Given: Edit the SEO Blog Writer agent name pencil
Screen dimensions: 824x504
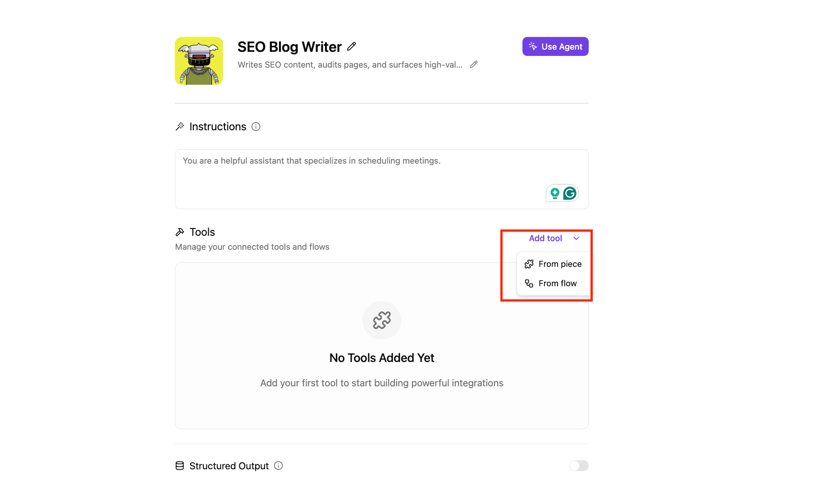Looking at the screenshot, I should tap(352, 46).
